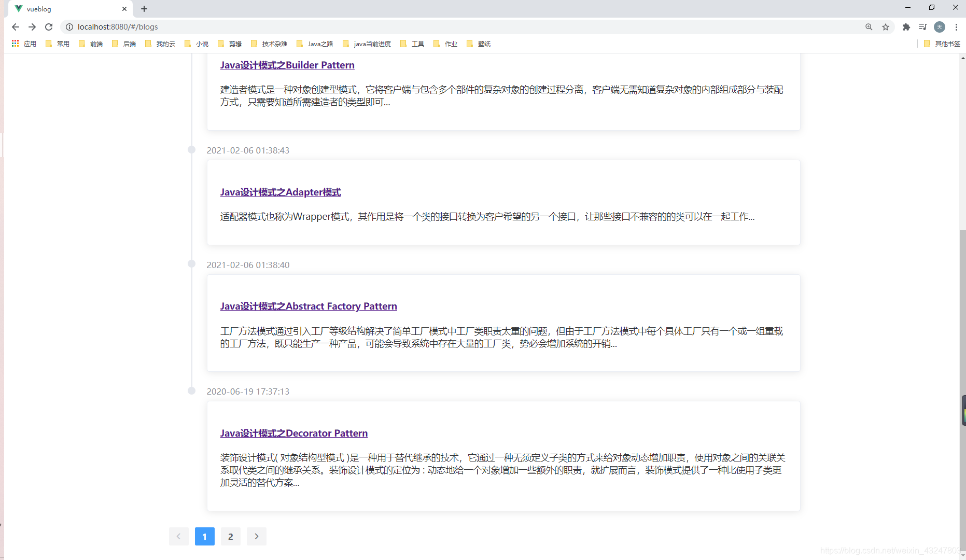Click the previous page arrow in pagination
Screen dimensions: 966x560
pyautogui.click(x=179, y=536)
